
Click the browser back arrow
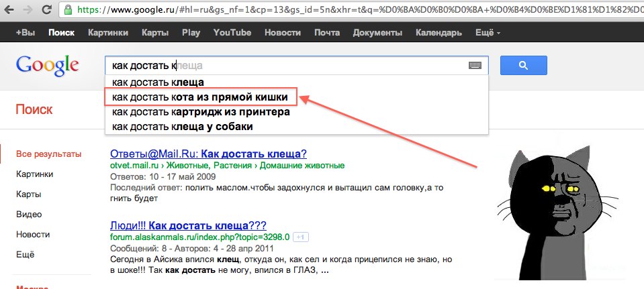(8, 9)
